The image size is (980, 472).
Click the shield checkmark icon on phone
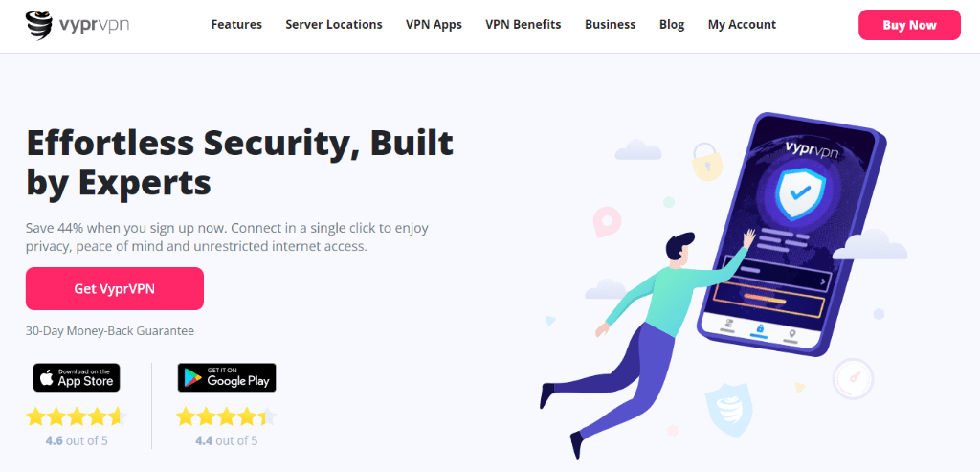pyautogui.click(x=800, y=193)
